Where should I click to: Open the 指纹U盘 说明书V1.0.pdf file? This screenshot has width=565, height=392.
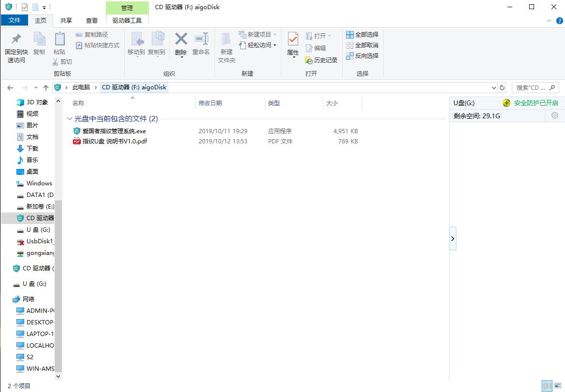(x=115, y=142)
